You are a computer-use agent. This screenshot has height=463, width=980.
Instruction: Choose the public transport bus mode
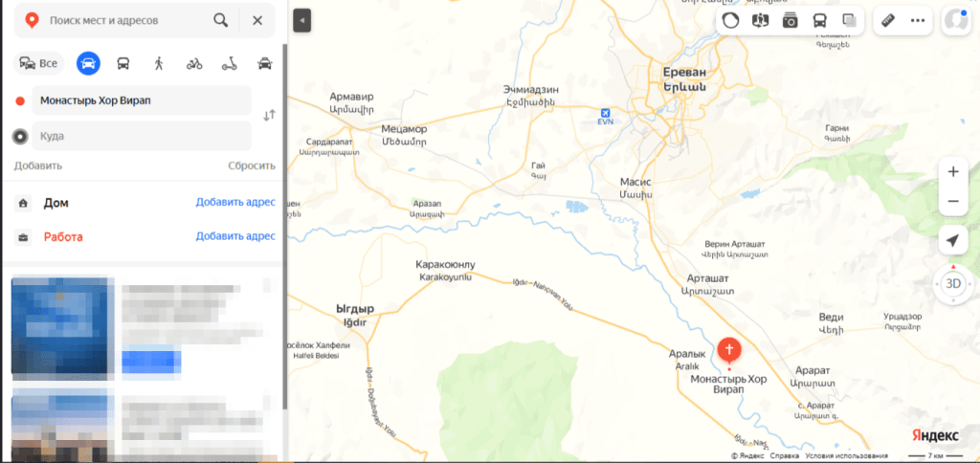point(123,63)
